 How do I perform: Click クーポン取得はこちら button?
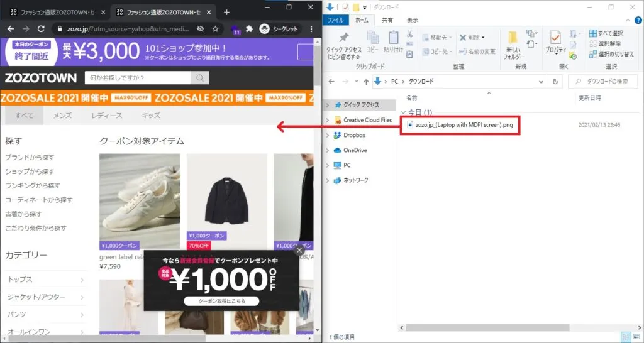221,301
